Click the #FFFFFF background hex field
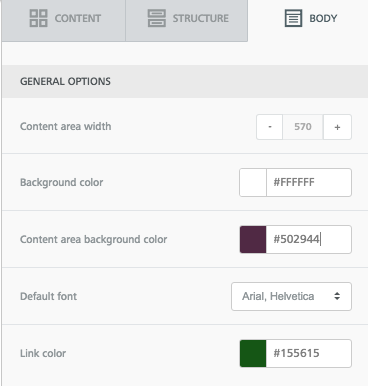The height and width of the screenshot is (386, 368). (x=309, y=183)
